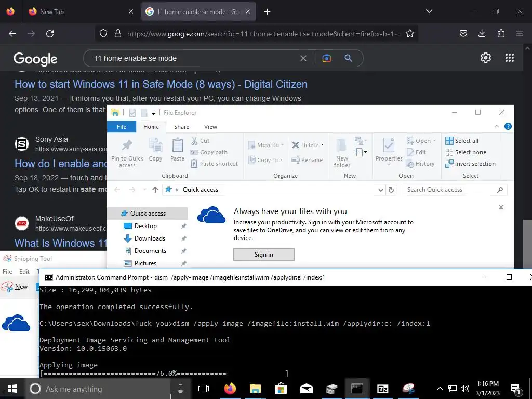Open Google settings gear
Image resolution: width=532 pixels, height=399 pixels.
(486, 58)
